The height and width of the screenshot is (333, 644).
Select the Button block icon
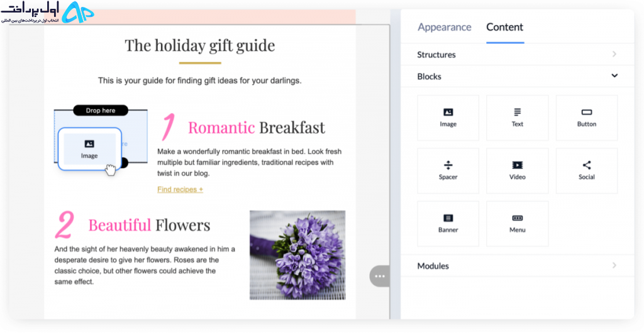[587, 112]
